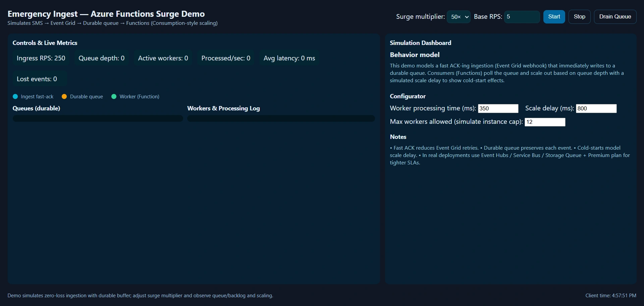
Task: Click the Client time display in footer
Action: point(611,296)
